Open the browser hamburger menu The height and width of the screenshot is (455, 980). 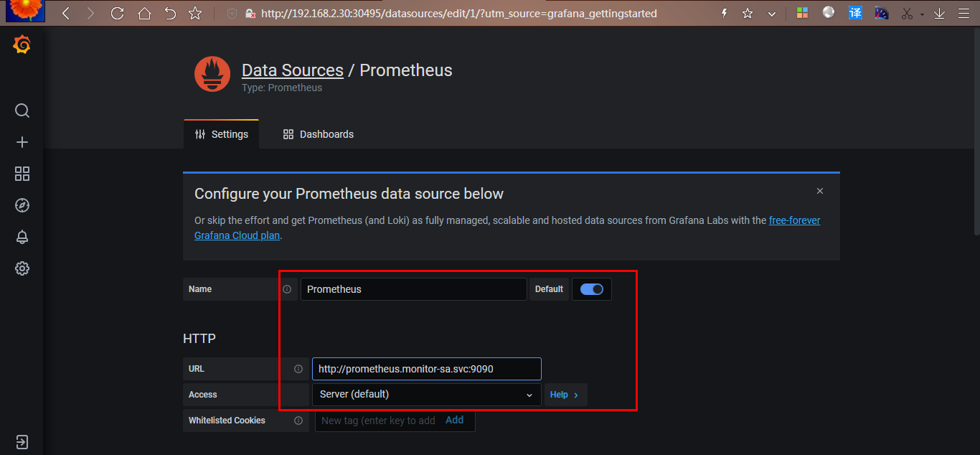click(965, 13)
